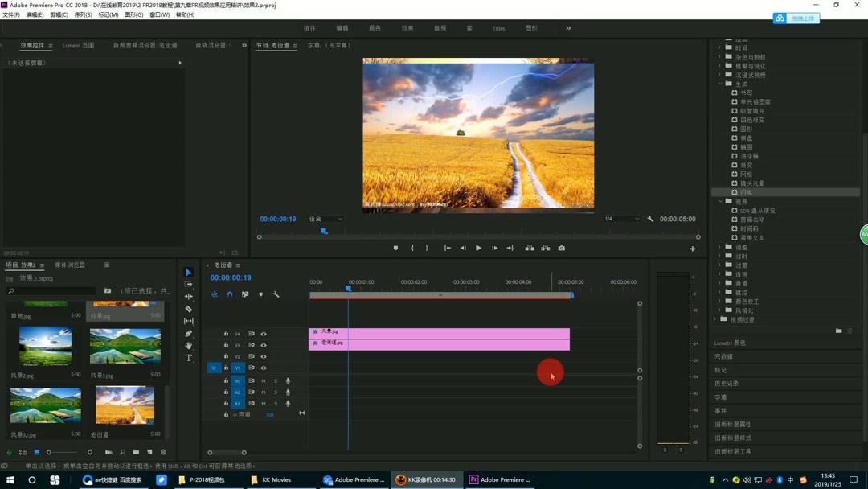Hide track V4 using eye icon
Image resolution: width=868 pixels, height=489 pixels.
[264, 334]
